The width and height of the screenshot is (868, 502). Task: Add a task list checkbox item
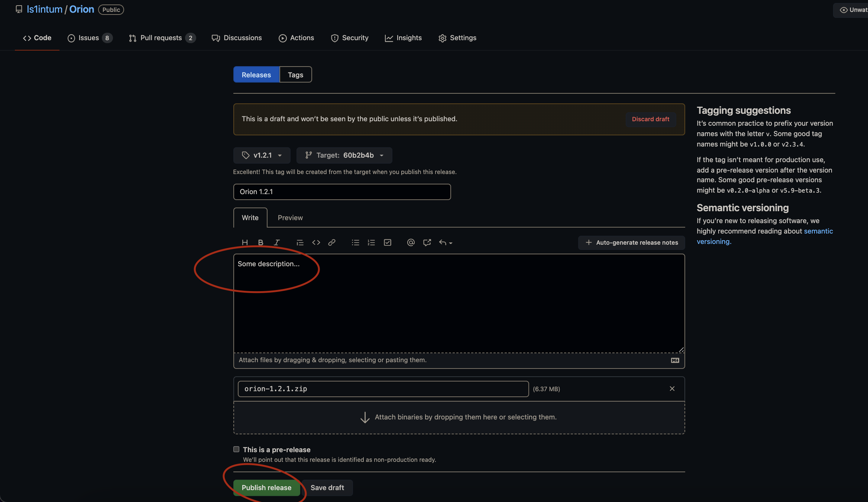(387, 242)
